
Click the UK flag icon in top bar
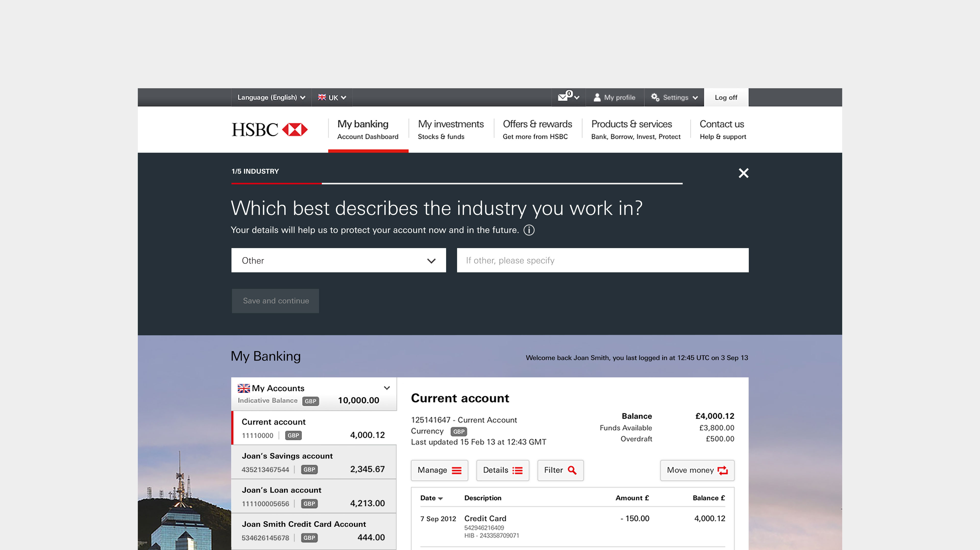[x=322, y=97]
